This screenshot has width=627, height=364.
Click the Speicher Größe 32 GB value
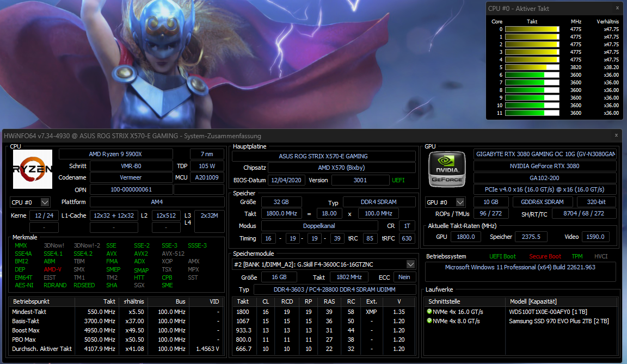[x=281, y=202]
